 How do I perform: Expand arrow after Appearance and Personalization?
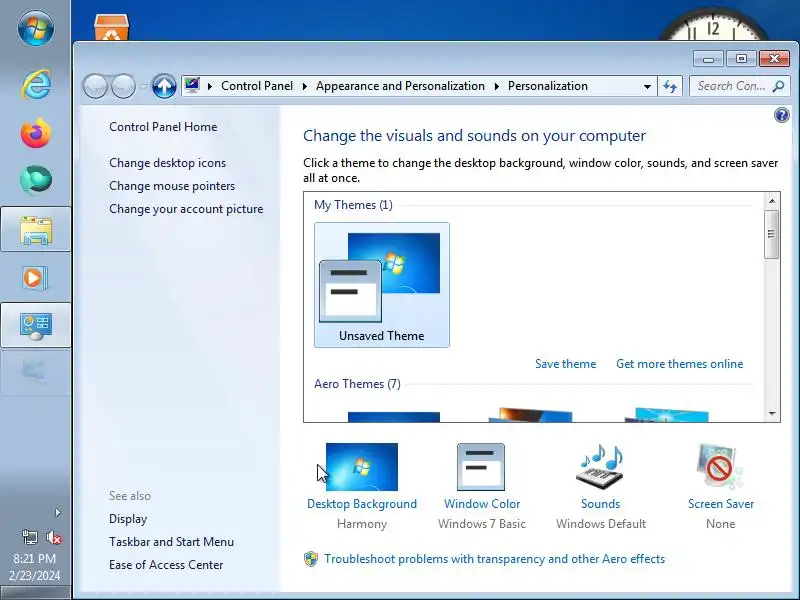point(496,86)
